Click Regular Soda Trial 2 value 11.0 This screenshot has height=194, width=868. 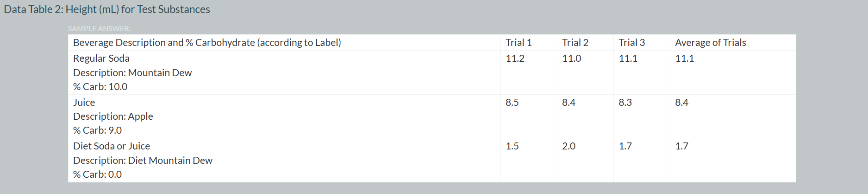pos(571,58)
